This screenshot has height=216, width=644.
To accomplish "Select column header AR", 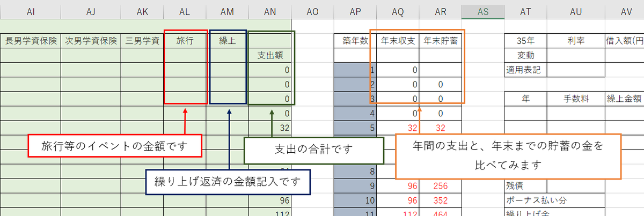I will coord(441,11).
